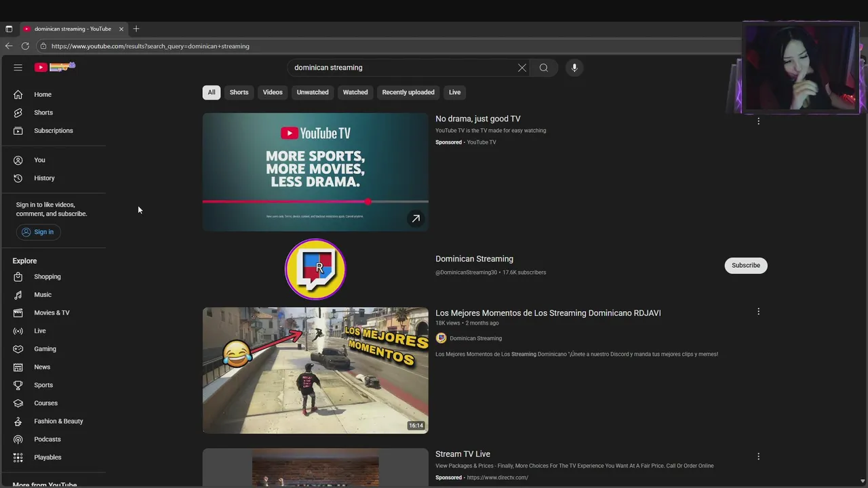Click the @DominicanStreaming30 handle text
Image resolution: width=868 pixels, height=488 pixels.
(x=467, y=272)
